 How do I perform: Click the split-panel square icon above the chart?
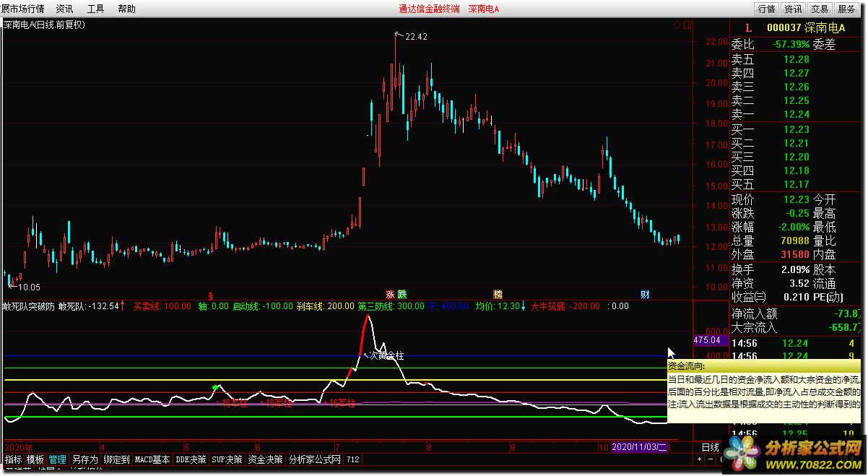(686, 25)
